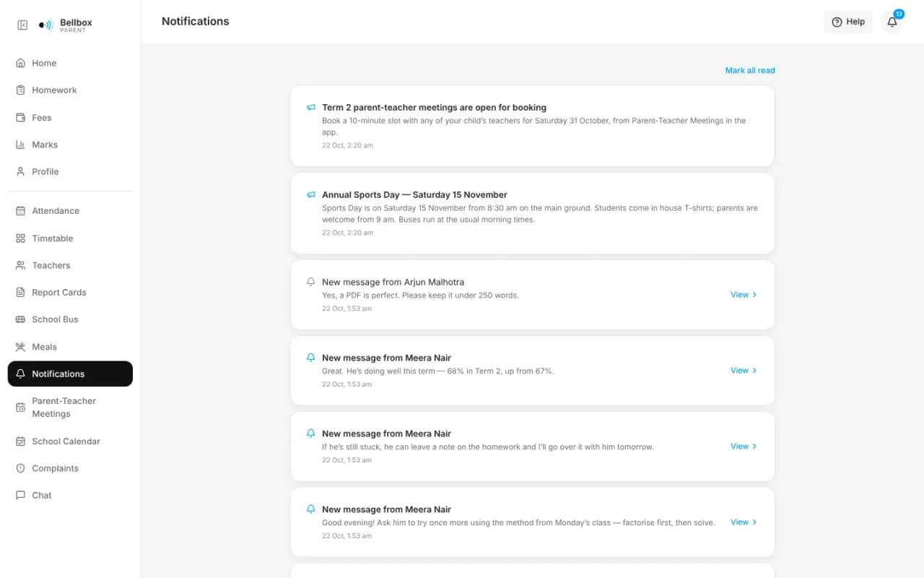Click the Timetable grid icon

(x=20, y=238)
